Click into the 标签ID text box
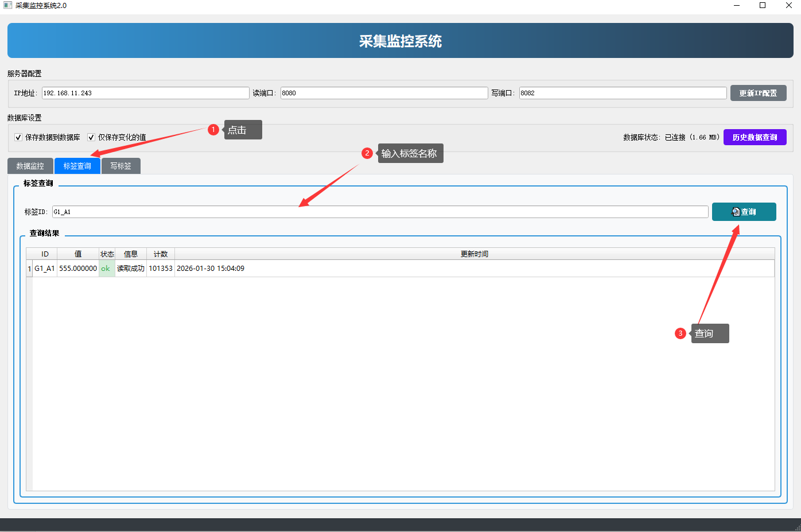The height and width of the screenshot is (532, 801). click(380, 212)
